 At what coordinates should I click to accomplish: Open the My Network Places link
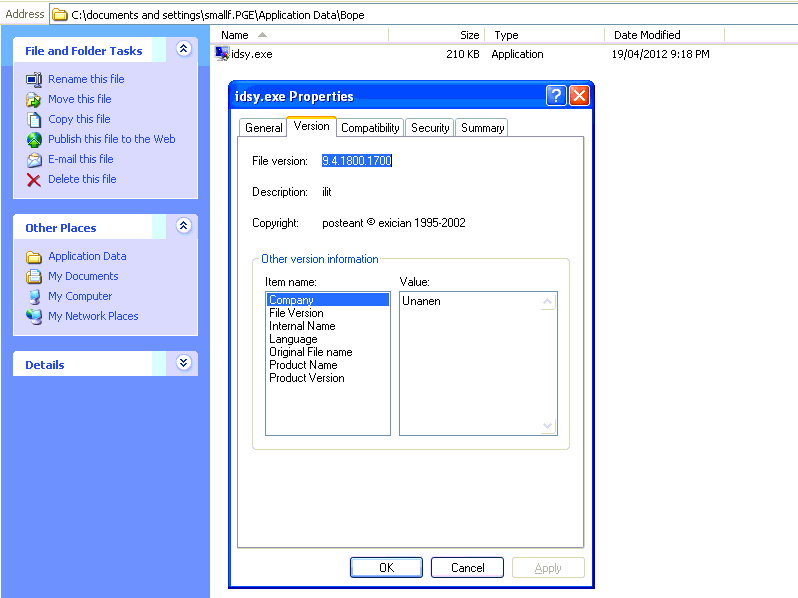(x=93, y=316)
